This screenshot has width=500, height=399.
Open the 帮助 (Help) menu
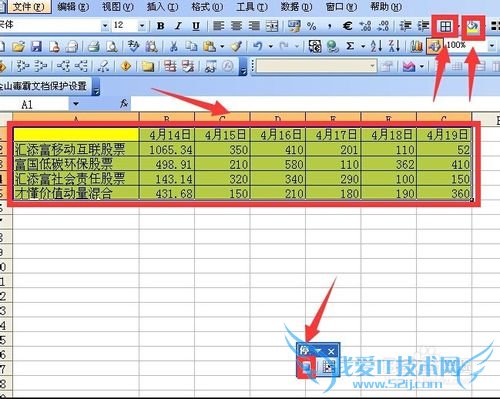pos(386,6)
